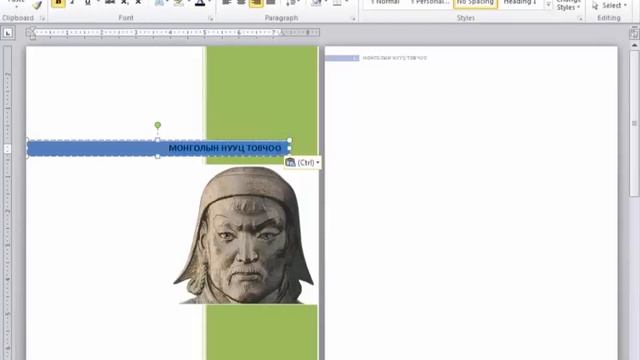640x360 pixels.
Task: Open the Font dialog launcher
Action: [211, 18]
